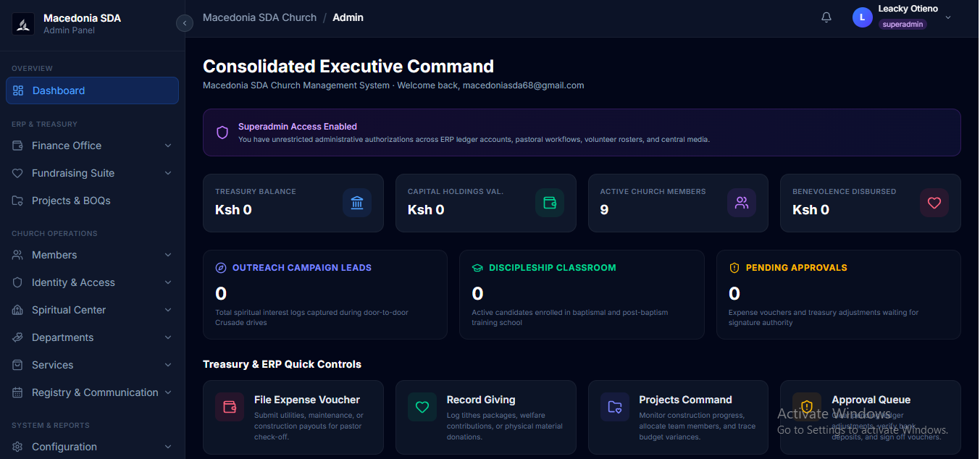
Task: Open the Record Giving quick control
Action: tap(486, 417)
